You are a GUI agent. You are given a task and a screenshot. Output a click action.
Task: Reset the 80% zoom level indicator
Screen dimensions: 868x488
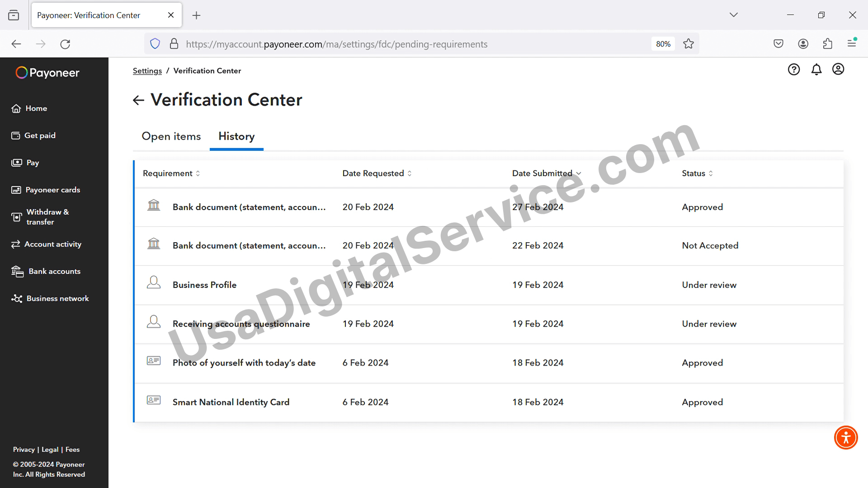pos(663,44)
